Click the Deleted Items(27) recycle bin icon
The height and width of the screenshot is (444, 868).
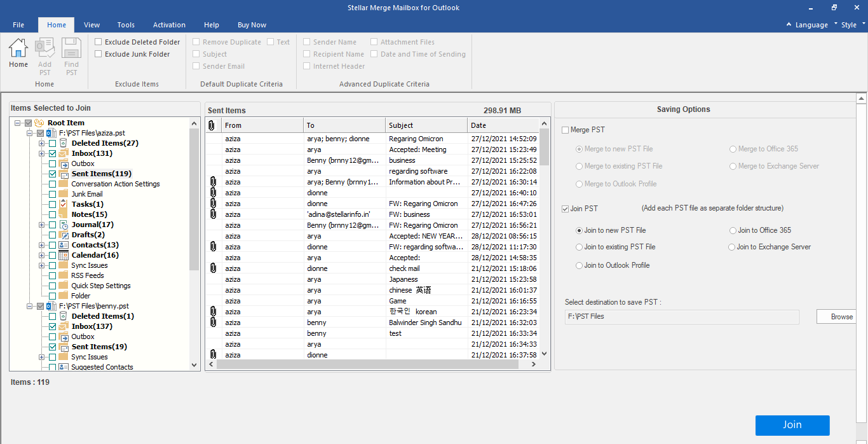[64, 143]
